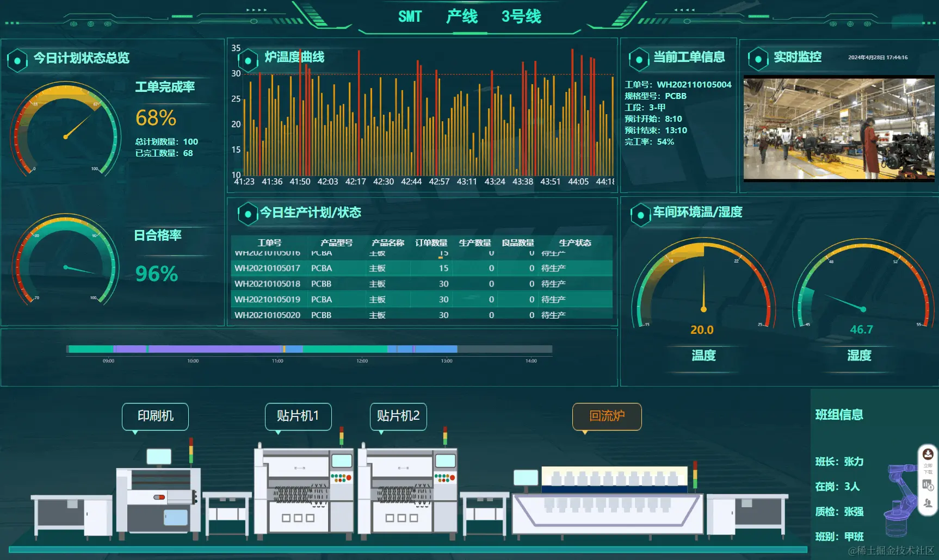Click the signal light tower above 贴片机1 machine
Viewport: 939px width, 560px height.
[342, 435]
